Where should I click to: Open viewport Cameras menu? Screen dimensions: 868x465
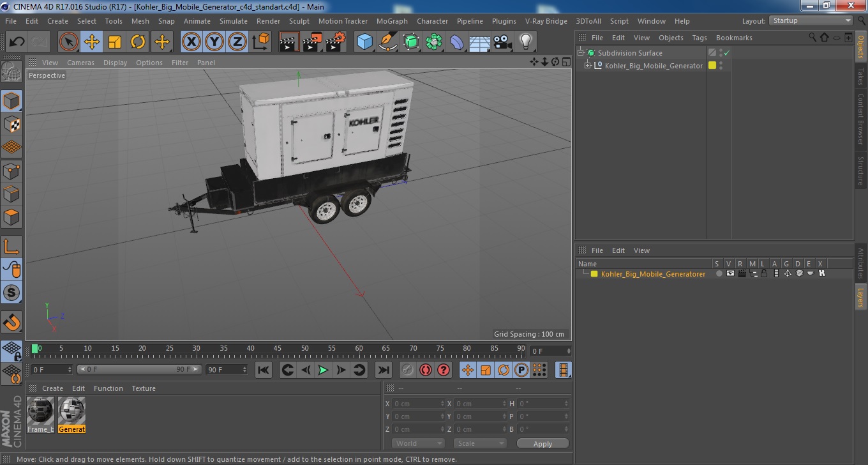(80, 63)
